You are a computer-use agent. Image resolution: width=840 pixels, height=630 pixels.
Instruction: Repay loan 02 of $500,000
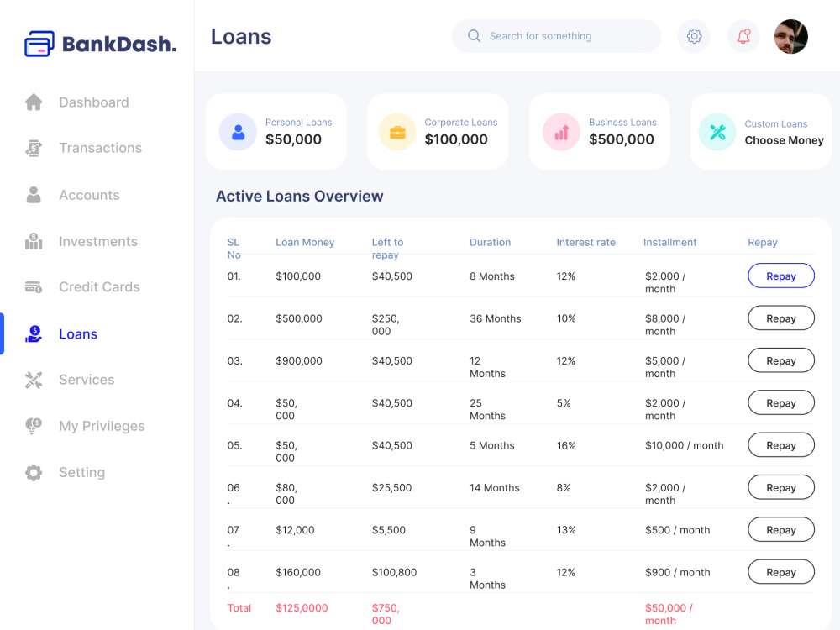[781, 318]
